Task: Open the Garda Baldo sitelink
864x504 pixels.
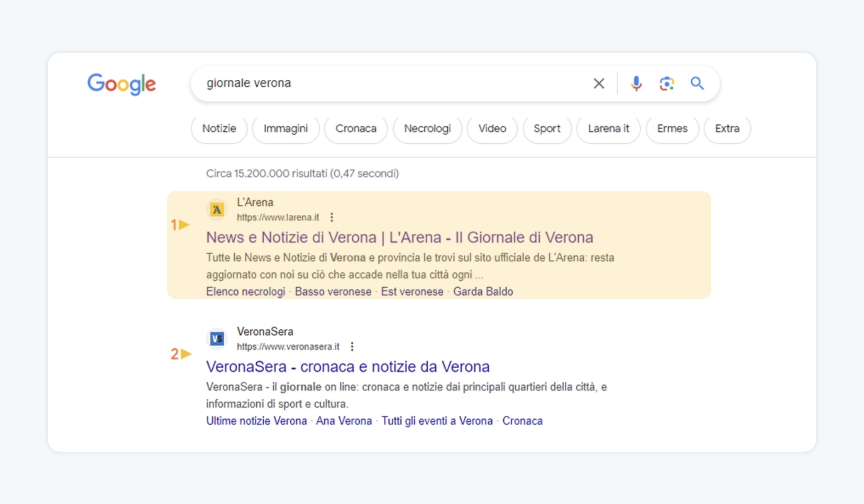Action: pos(483,292)
